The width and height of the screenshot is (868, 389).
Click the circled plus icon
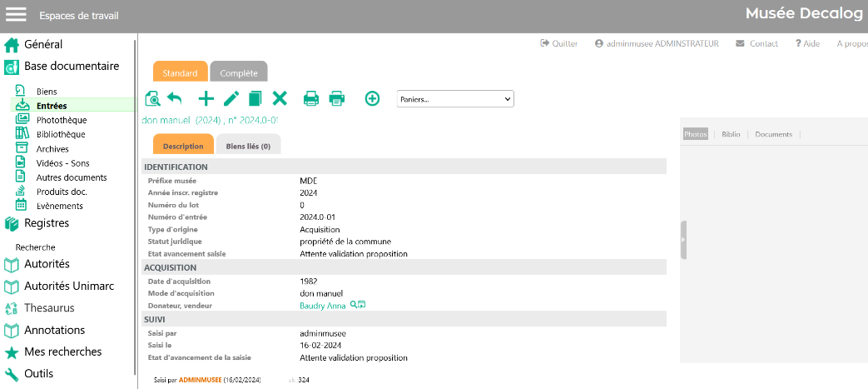(x=372, y=98)
